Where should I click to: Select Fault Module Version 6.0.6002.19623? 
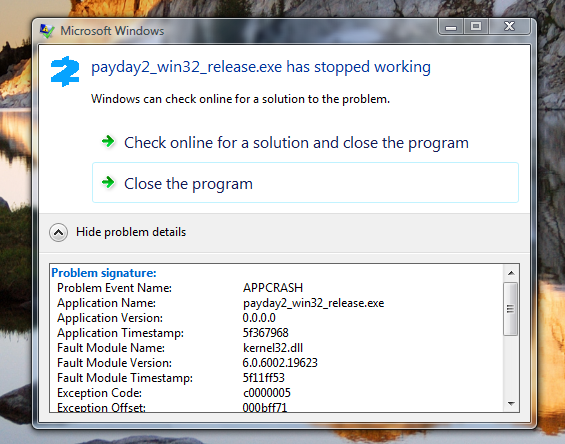280,363
